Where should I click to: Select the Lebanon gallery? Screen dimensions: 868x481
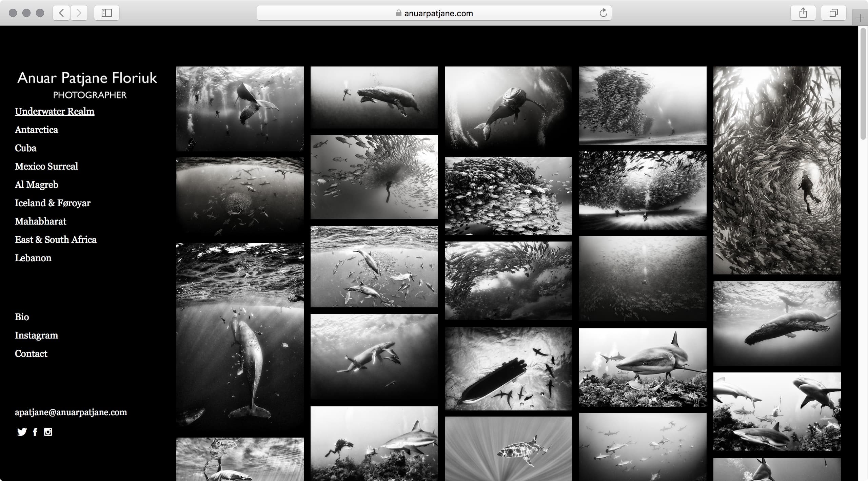tap(33, 258)
